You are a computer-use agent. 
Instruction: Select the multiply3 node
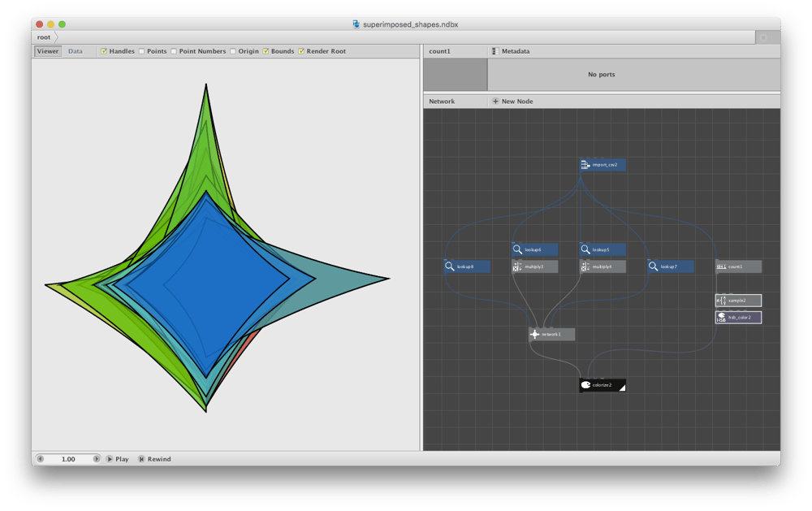coord(535,266)
